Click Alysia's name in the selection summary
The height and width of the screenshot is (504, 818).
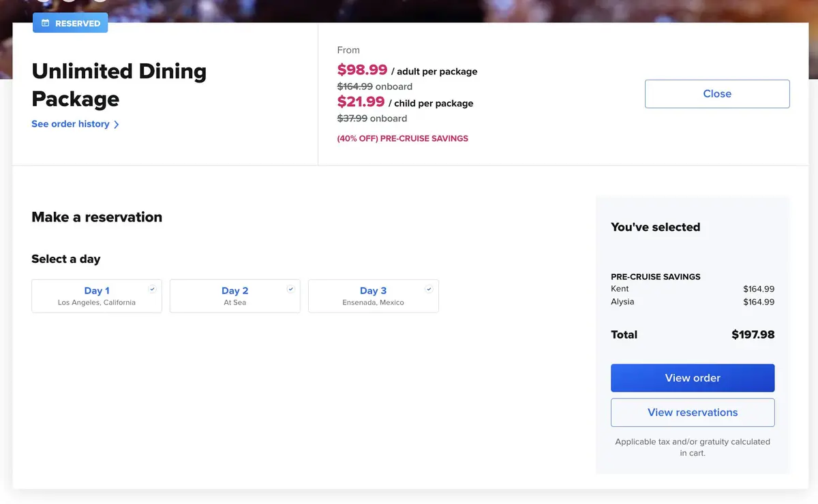pyautogui.click(x=622, y=302)
